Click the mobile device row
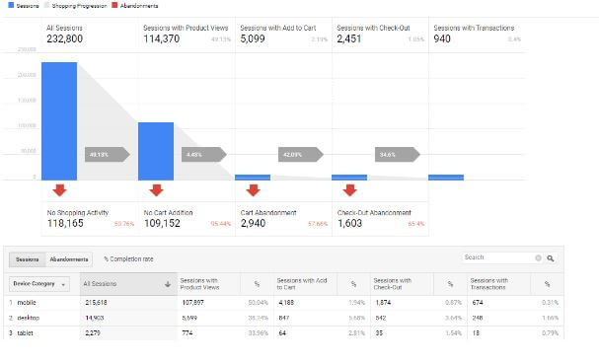 tap(283, 303)
